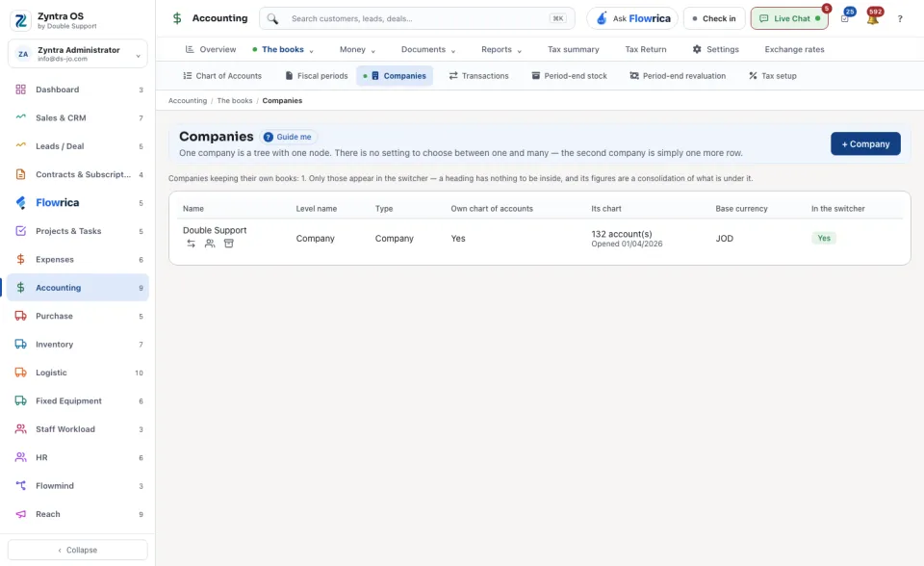Switch to the Chart of Accounts tab

222,76
